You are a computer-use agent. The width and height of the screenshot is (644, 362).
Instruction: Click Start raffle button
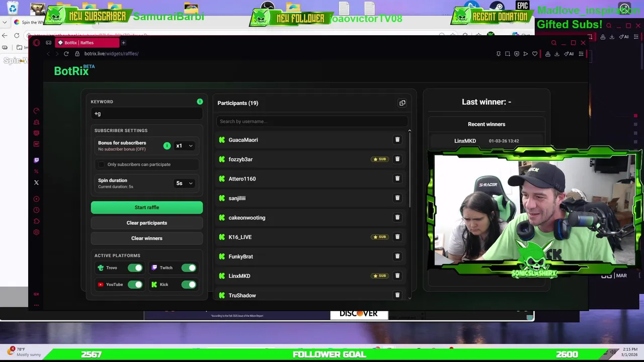point(147,207)
